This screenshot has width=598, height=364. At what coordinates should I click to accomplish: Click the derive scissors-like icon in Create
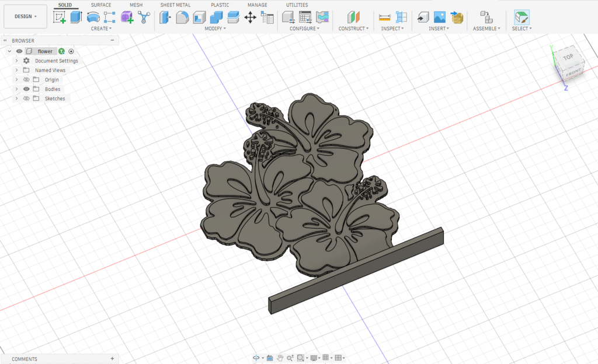144,17
